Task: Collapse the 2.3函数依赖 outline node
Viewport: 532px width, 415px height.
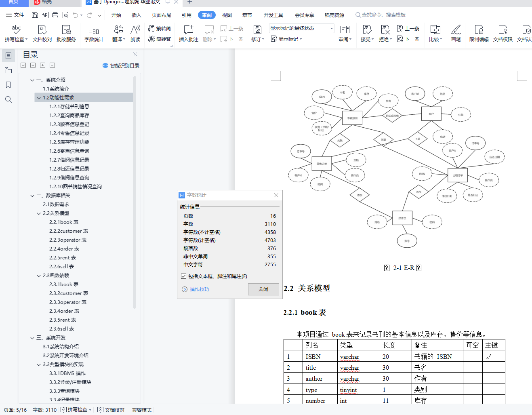Action: [x=39, y=276]
